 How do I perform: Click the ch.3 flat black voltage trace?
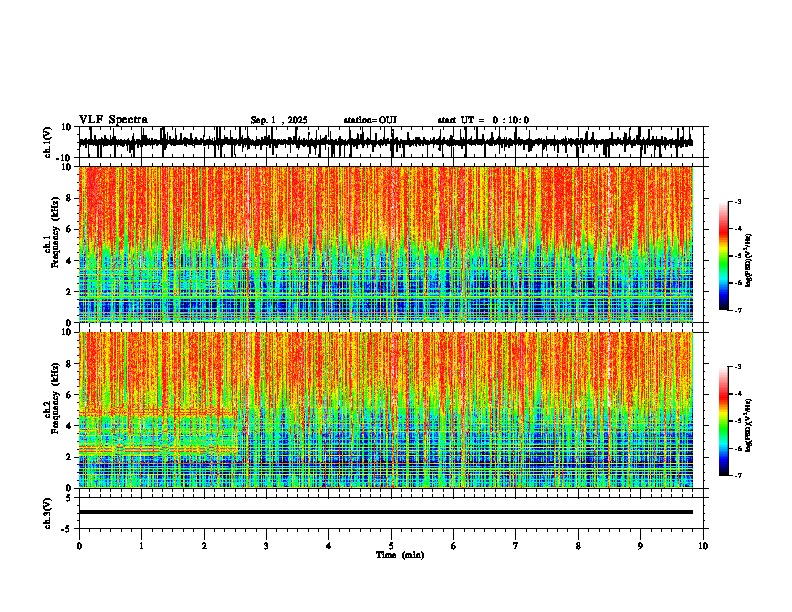pos(385,512)
